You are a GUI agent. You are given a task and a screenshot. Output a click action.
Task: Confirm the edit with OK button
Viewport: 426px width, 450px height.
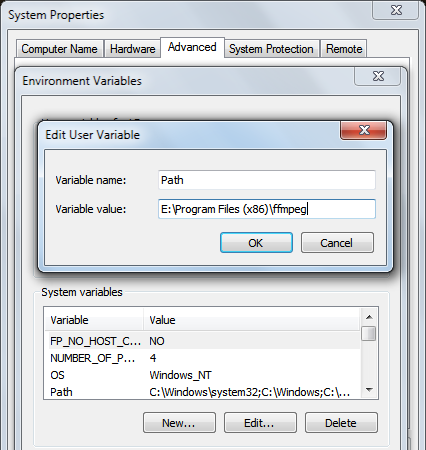click(x=256, y=243)
